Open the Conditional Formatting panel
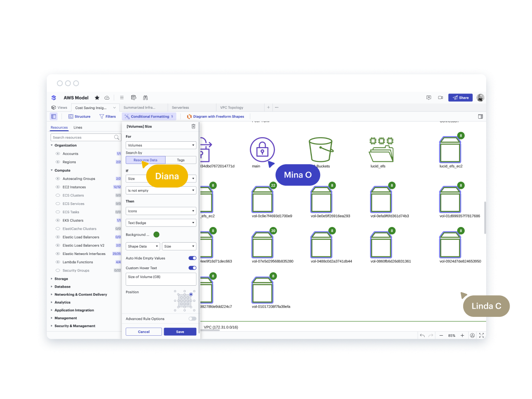The width and height of the screenshot is (532, 399). [149, 116]
